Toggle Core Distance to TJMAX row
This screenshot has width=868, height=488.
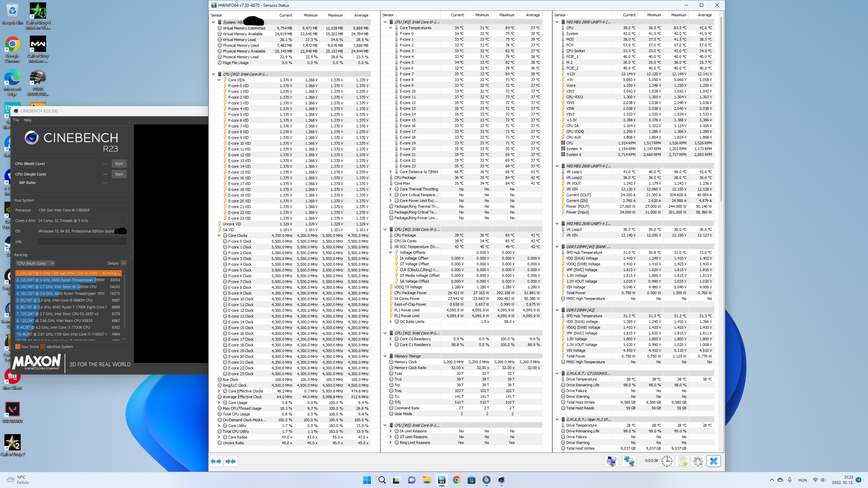[x=391, y=172]
